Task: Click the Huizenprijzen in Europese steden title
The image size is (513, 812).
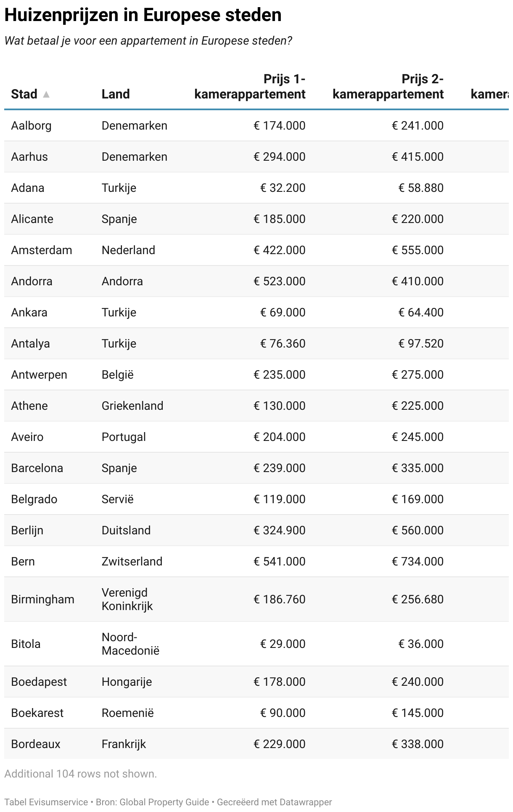Action: [x=143, y=15]
